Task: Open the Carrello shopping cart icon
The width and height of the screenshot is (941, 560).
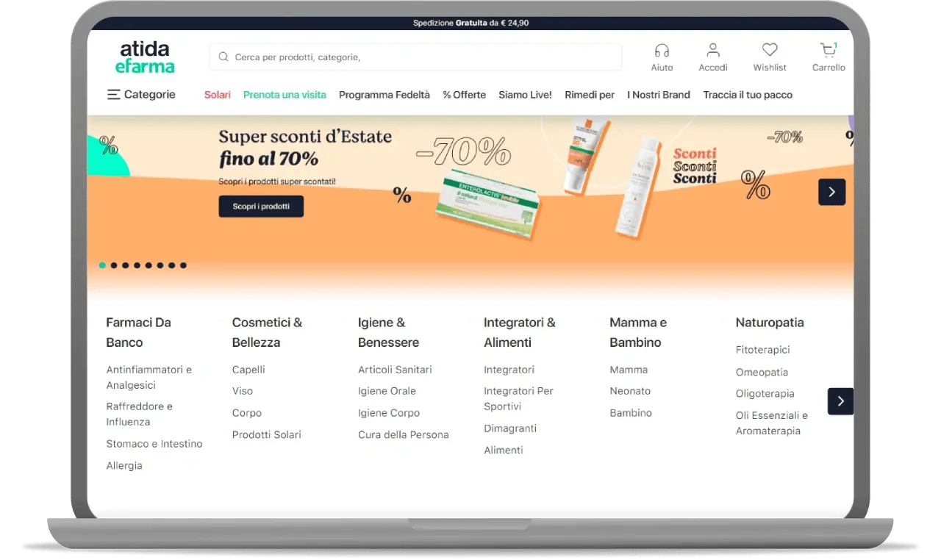Action: pos(828,51)
